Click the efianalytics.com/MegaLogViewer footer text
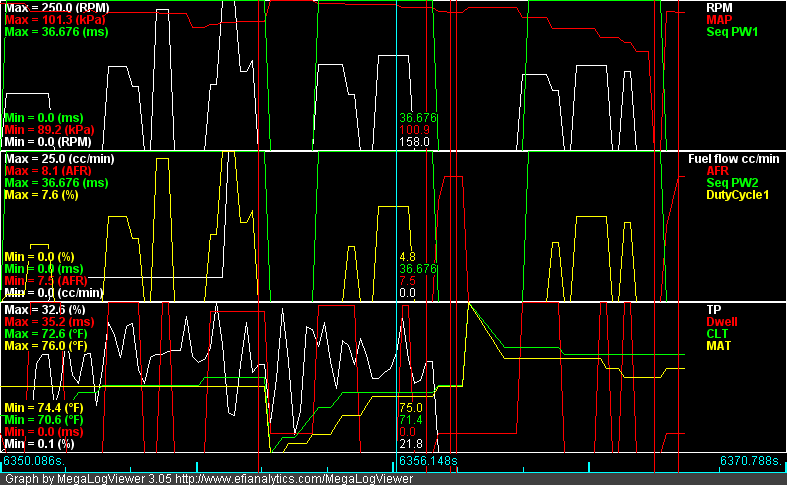The height and width of the screenshot is (485, 787). 294,479
